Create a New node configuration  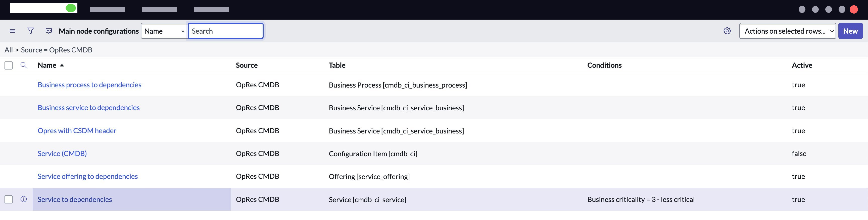pos(850,31)
